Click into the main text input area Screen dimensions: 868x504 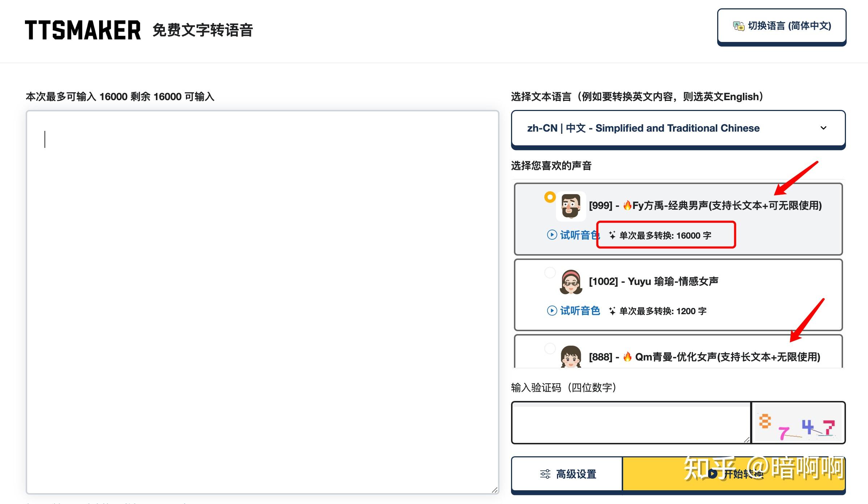262,302
